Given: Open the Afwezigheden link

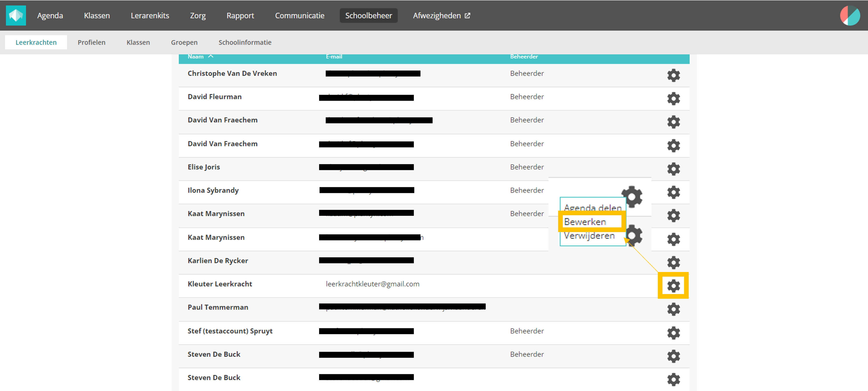Looking at the screenshot, I should pyautogui.click(x=437, y=15).
